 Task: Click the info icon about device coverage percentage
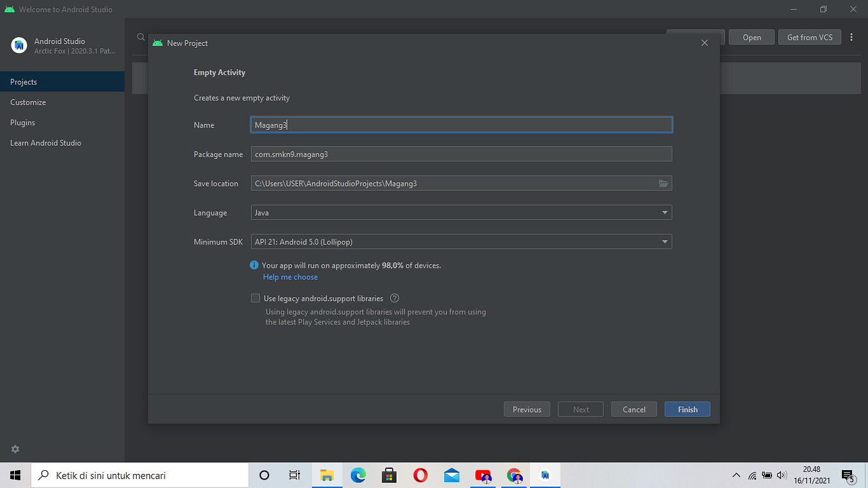click(x=254, y=265)
